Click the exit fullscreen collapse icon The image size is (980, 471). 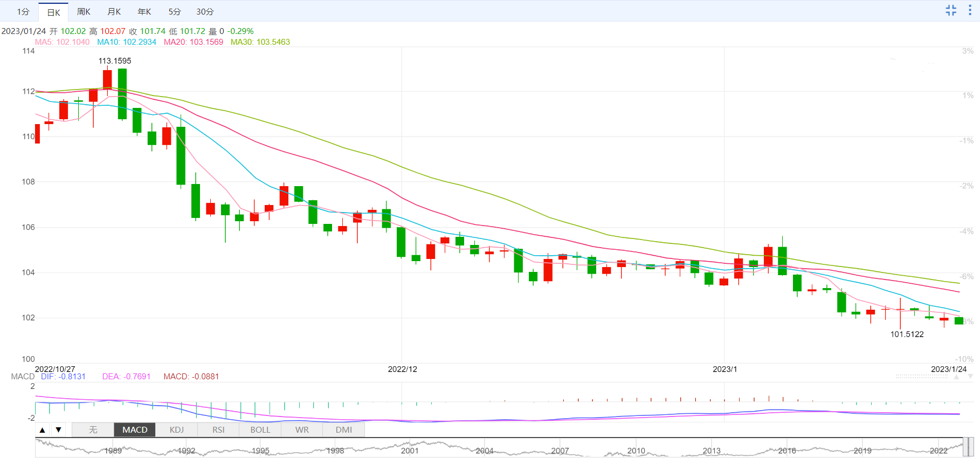(951, 10)
